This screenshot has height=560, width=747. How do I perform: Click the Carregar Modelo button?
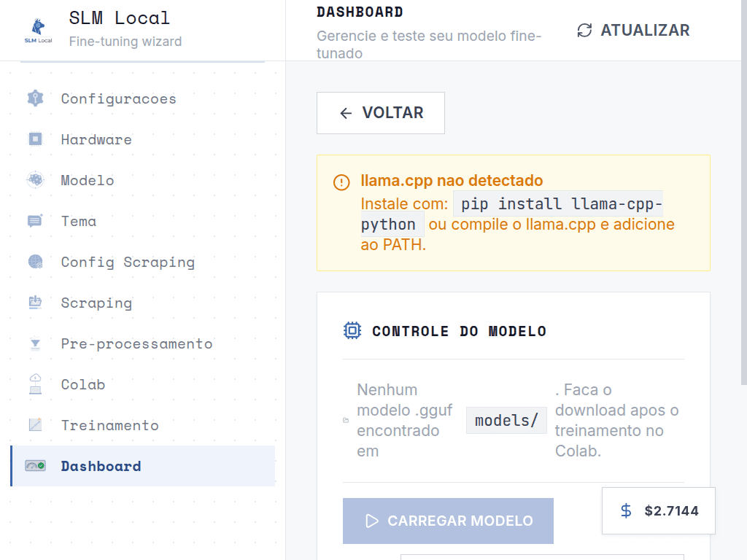(448, 521)
